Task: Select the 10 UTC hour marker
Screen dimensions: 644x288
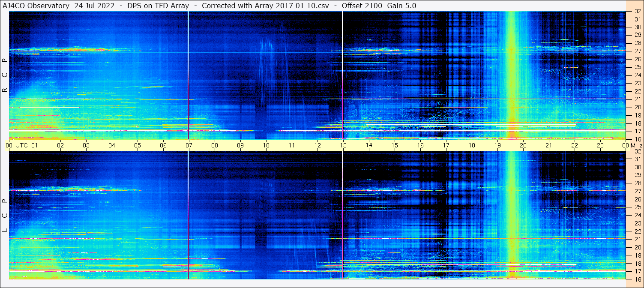Action: [x=266, y=145]
